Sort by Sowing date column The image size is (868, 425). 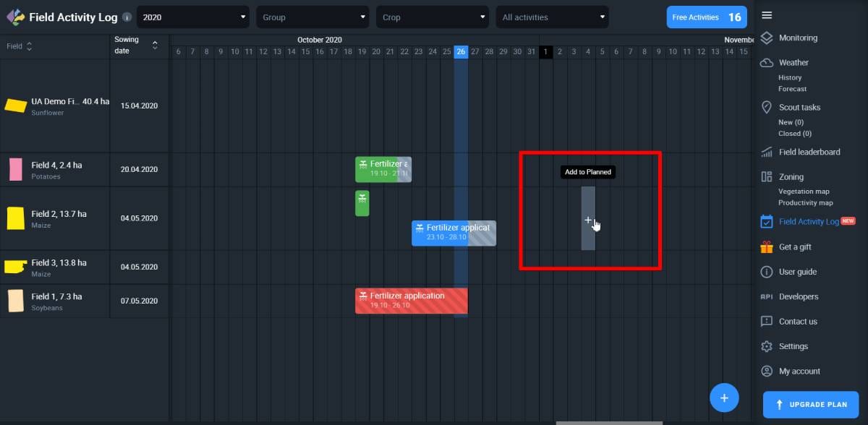154,46
